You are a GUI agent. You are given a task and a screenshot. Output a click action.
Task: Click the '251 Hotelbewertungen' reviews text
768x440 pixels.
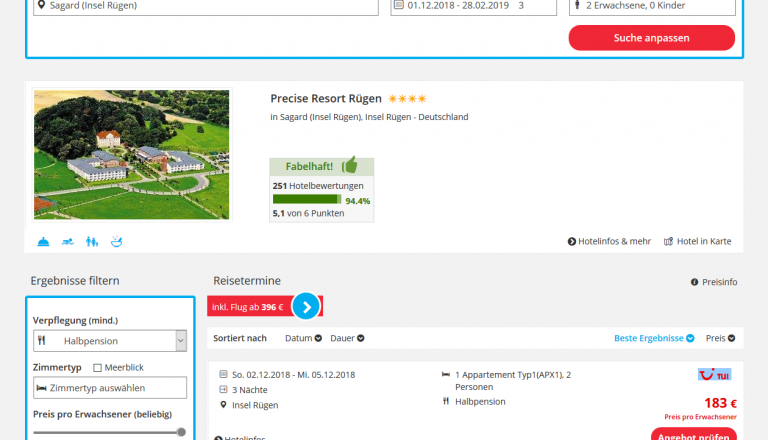point(318,186)
